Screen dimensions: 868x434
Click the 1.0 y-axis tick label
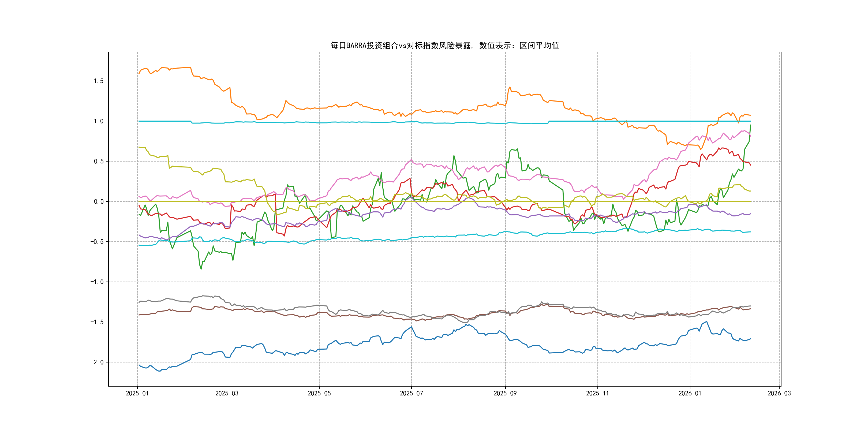click(98, 121)
